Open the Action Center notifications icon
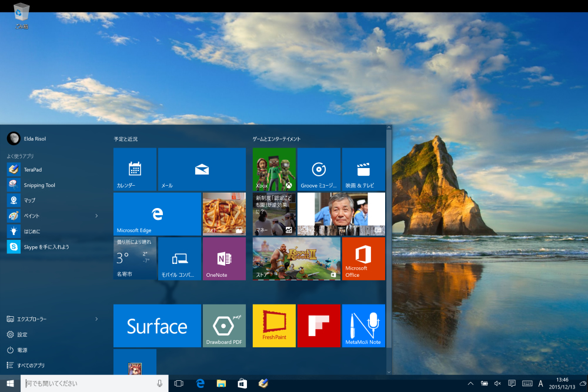The image size is (588, 392). (512, 383)
